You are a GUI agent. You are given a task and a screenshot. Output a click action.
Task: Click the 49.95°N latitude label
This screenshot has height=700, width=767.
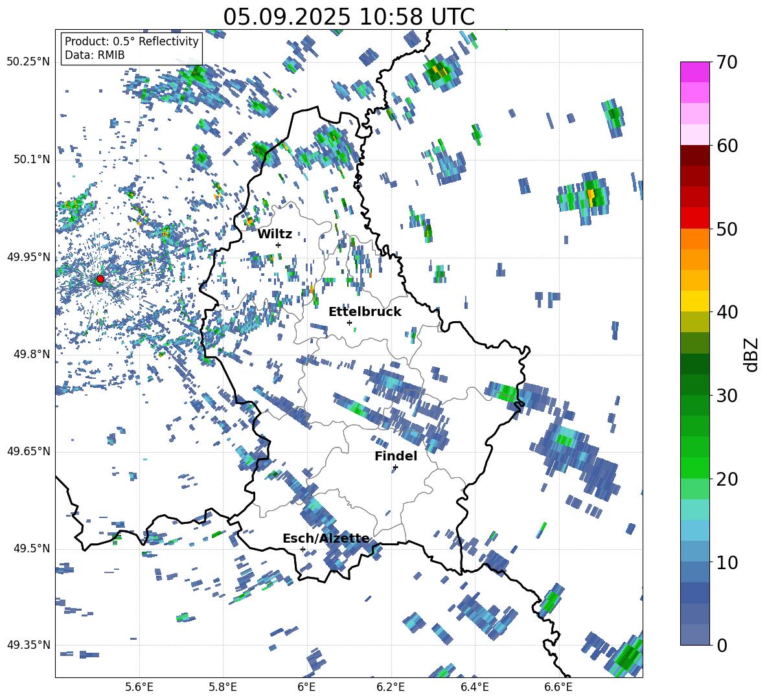coord(29,257)
